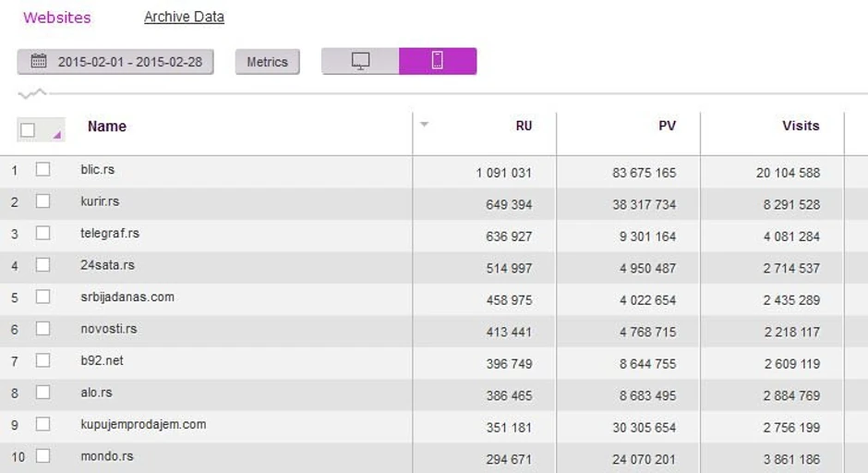Image resolution: width=868 pixels, height=473 pixels.
Task: Click the sort arrow beside RU column
Action: tap(424, 125)
